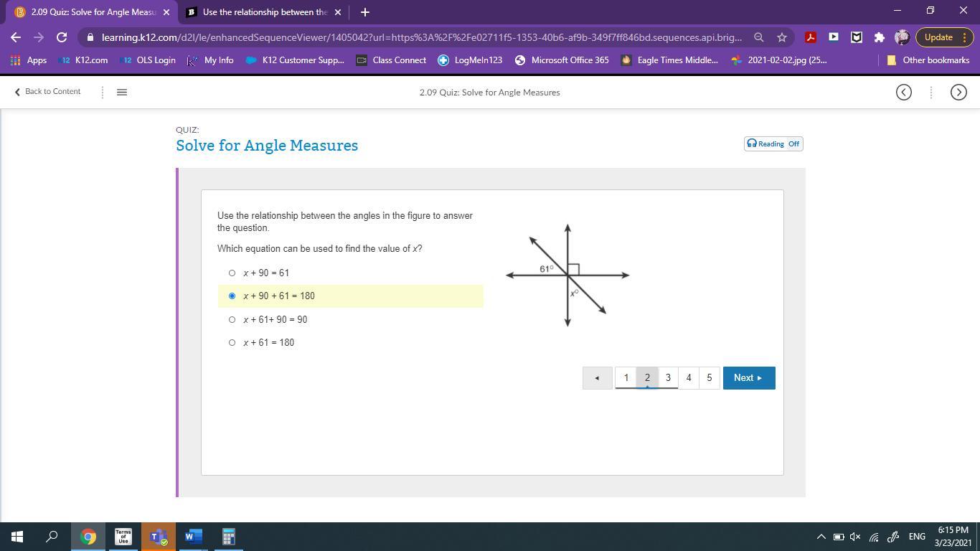This screenshot has height=551, width=980.
Task: Close the 2.09 Quiz tab
Action: click(x=166, y=12)
